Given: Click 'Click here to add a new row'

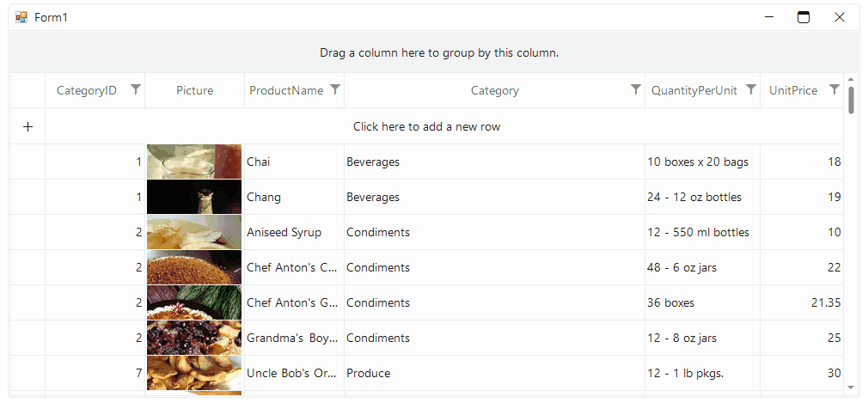Looking at the screenshot, I should (427, 126).
